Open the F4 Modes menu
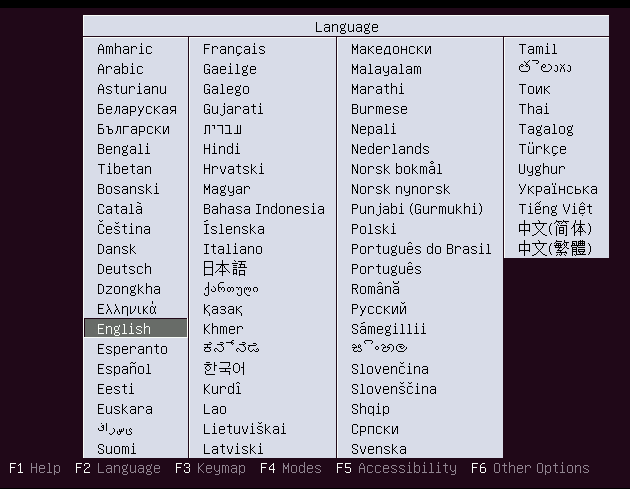The image size is (630, 489). point(290,468)
